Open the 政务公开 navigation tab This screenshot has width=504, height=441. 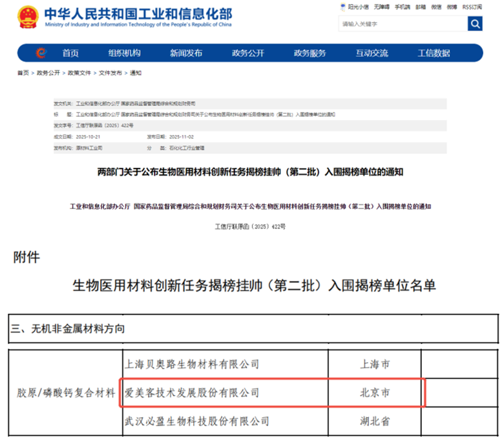point(248,53)
